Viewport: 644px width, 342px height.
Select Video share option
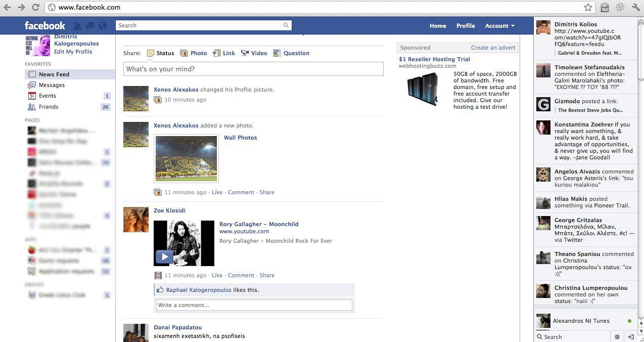pos(254,53)
